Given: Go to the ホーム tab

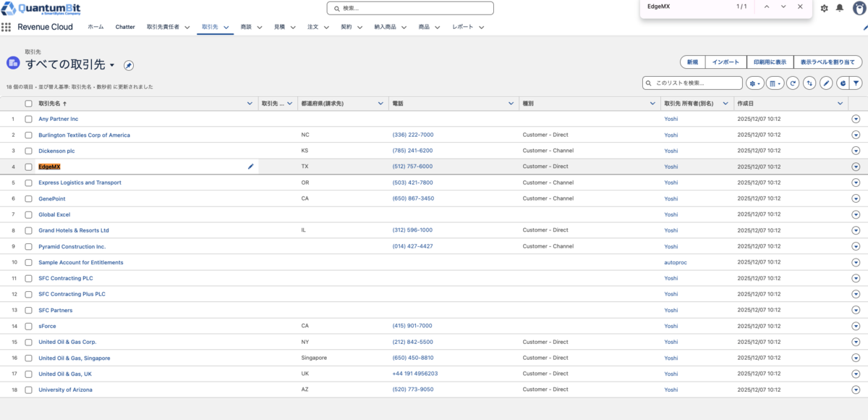Looking at the screenshot, I should click(x=95, y=27).
